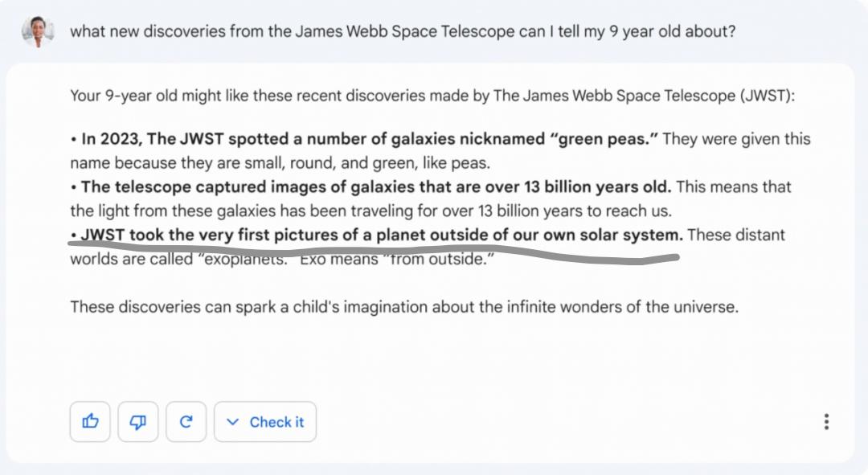The width and height of the screenshot is (868, 475).
Task: Open the three-dot more options menu
Action: click(x=826, y=422)
